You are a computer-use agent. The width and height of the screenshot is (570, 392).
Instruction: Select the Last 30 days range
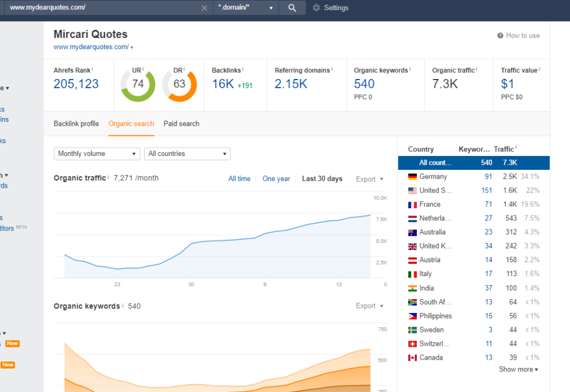tap(322, 179)
